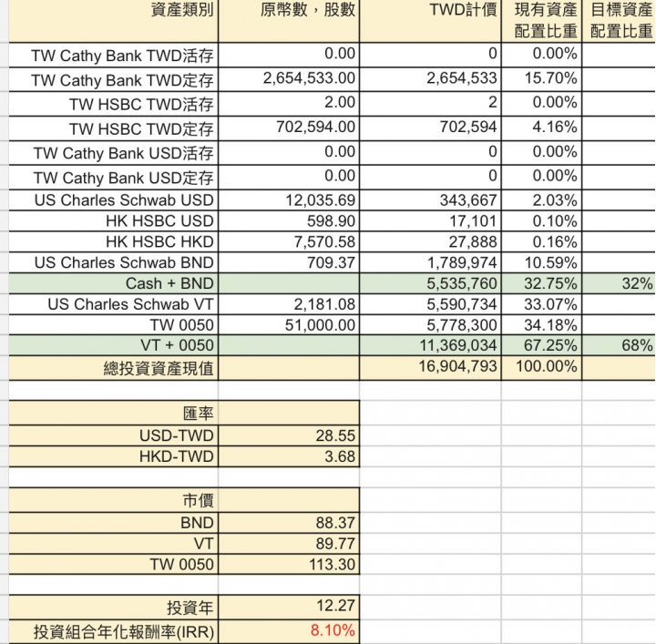Select the 12,035.69 amount cell
Image resolution: width=656 pixels, height=644 pixels.
tap(289, 200)
